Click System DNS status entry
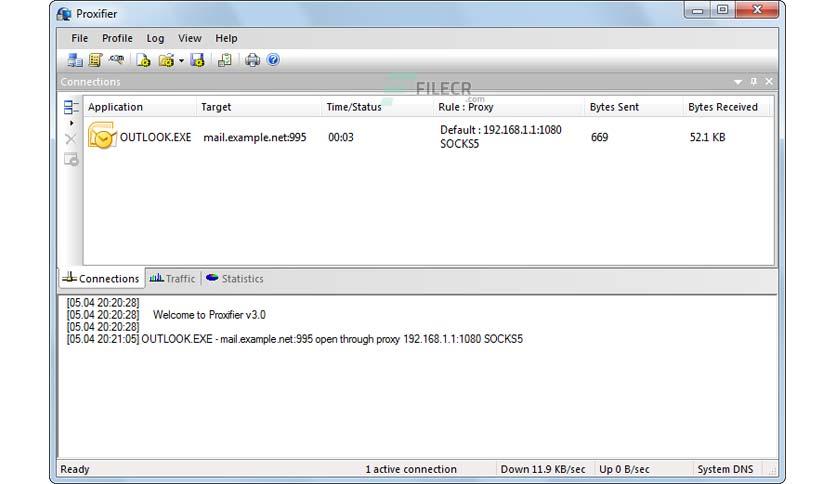Image resolution: width=836 pixels, height=484 pixels. [x=725, y=469]
